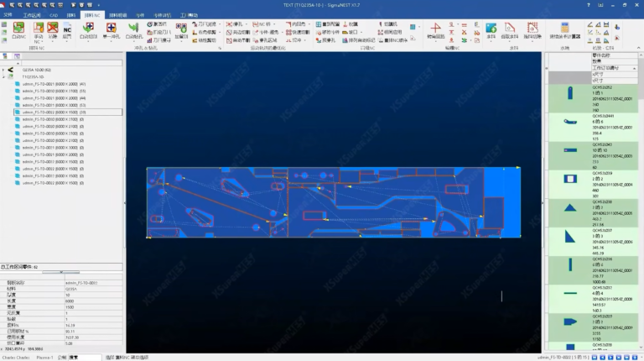Click the blue table grid icon in ribbon
The width and height of the screenshot is (644, 361).
coord(413,27)
